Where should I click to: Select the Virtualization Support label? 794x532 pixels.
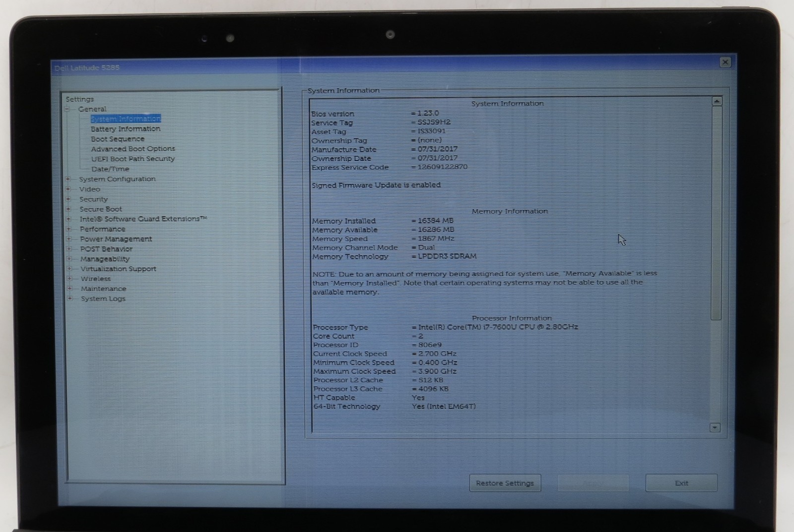click(118, 269)
